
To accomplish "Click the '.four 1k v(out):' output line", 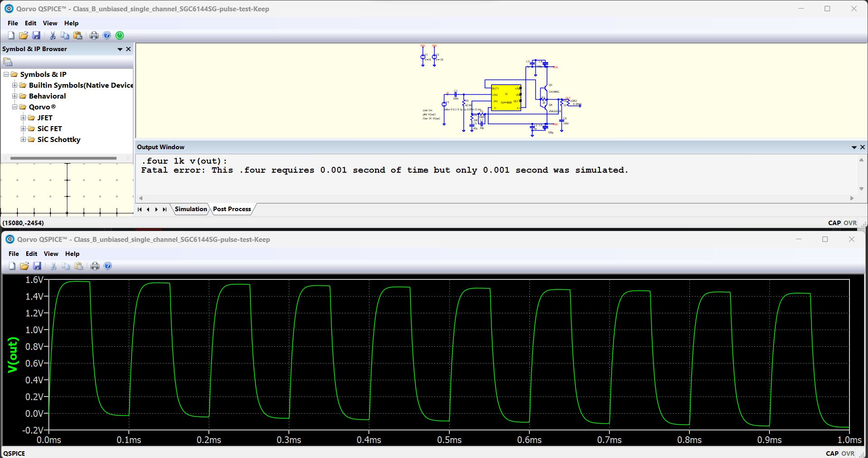I will click(x=184, y=161).
